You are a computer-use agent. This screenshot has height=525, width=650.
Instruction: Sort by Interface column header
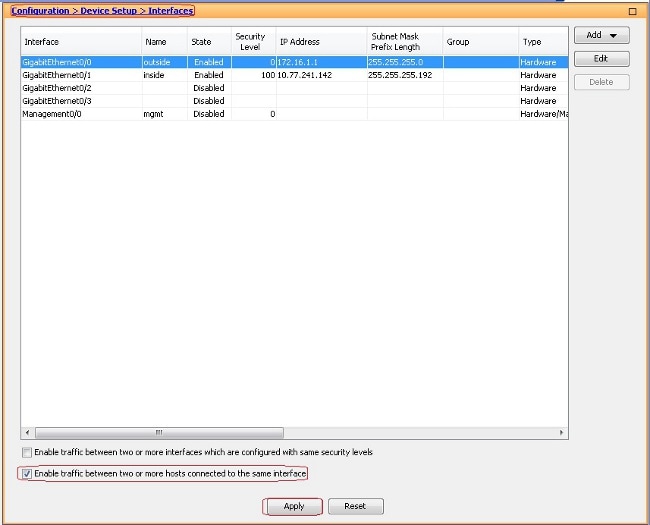coord(80,42)
